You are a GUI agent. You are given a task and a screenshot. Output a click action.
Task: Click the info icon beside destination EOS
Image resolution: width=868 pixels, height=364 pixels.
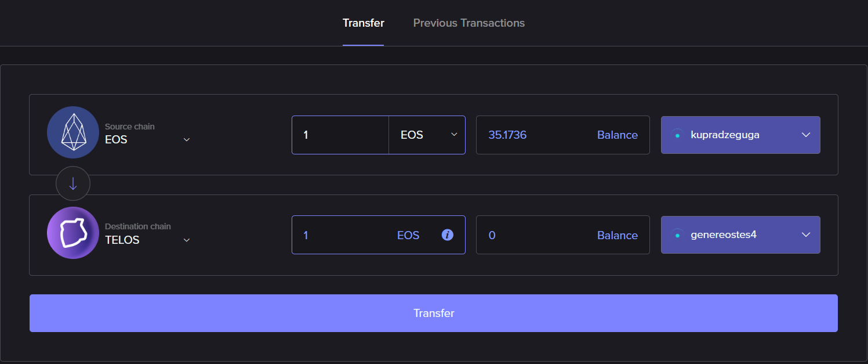point(447,235)
